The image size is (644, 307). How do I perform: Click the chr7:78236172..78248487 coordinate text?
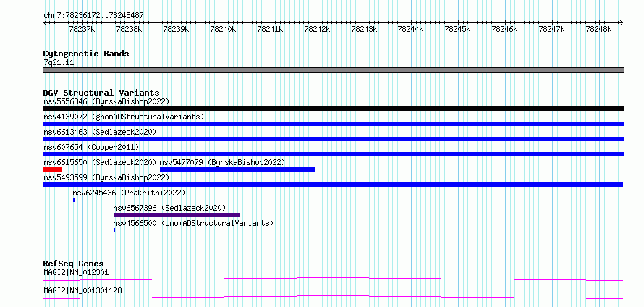click(x=93, y=16)
